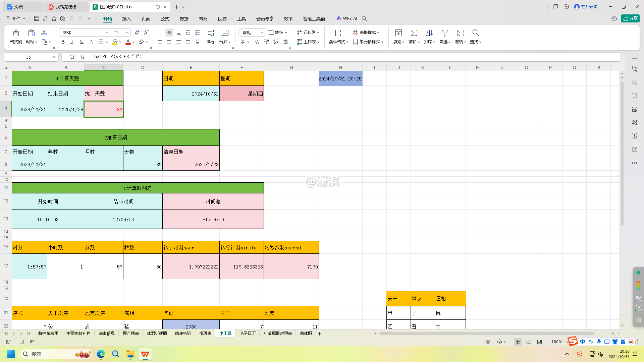
Task: Click the thousands separator icon
Action: pyautogui.click(x=266, y=42)
